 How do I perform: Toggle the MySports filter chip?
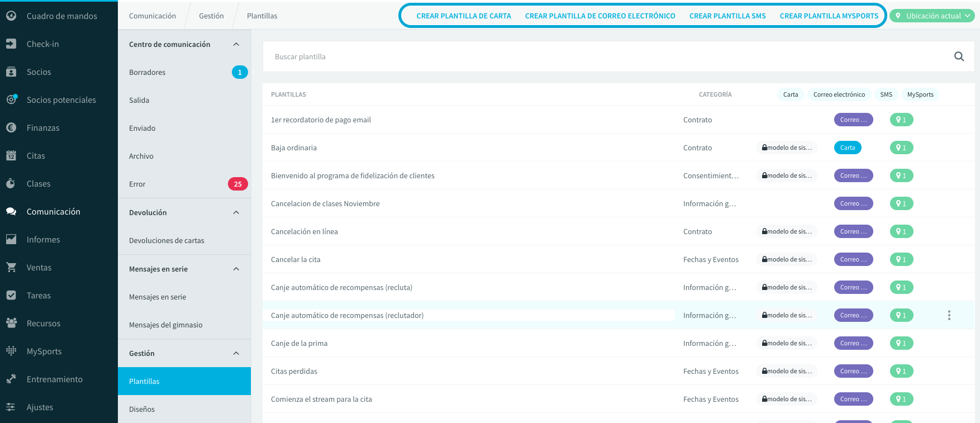click(920, 94)
